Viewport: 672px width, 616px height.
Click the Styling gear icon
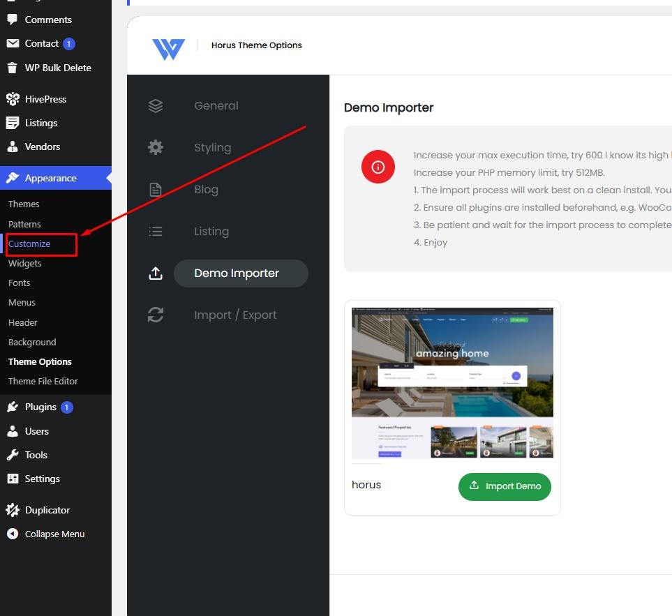[x=155, y=147]
